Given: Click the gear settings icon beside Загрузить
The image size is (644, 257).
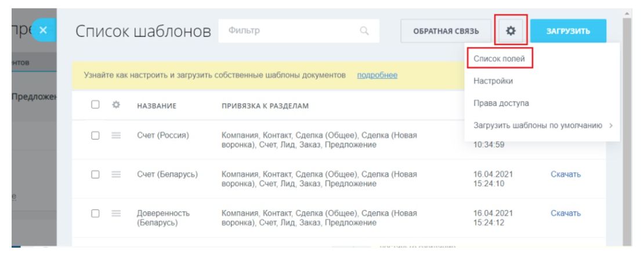Looking at the screenshot, I should [511, 31].
